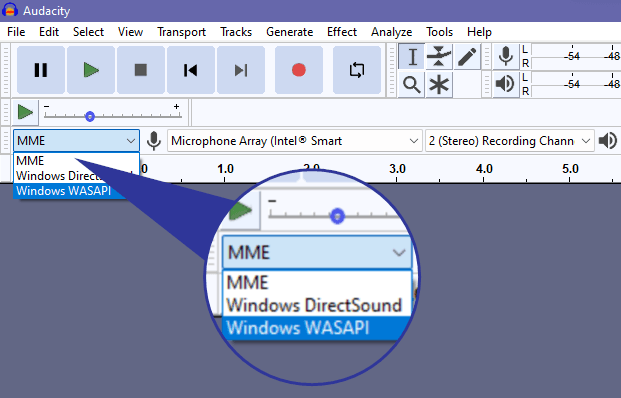Click the Audacity headphones logo in title bar

click(x=10, y=10)
